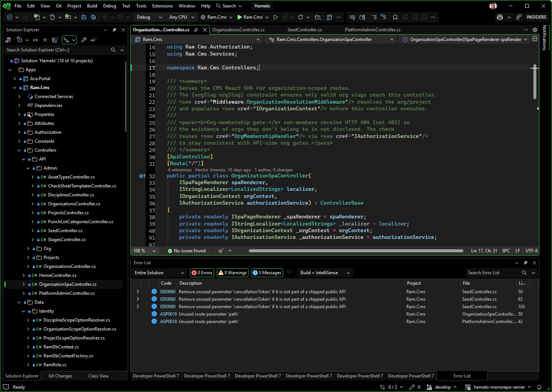Viewport: 552px width, 392px height.
Task: Open the Extensions menu
Action: 162,6
